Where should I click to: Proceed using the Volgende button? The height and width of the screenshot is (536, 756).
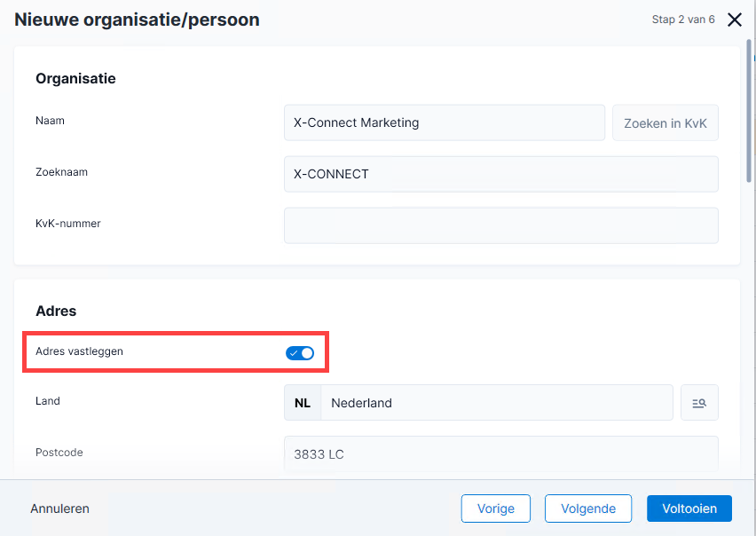(588, 508)
